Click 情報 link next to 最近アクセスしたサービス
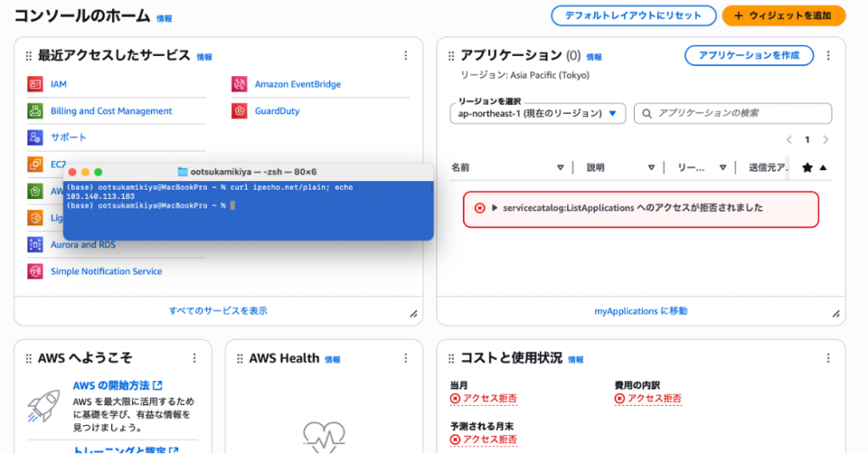The width and height of the screenshot is (868, 454). tap(204, 57)
